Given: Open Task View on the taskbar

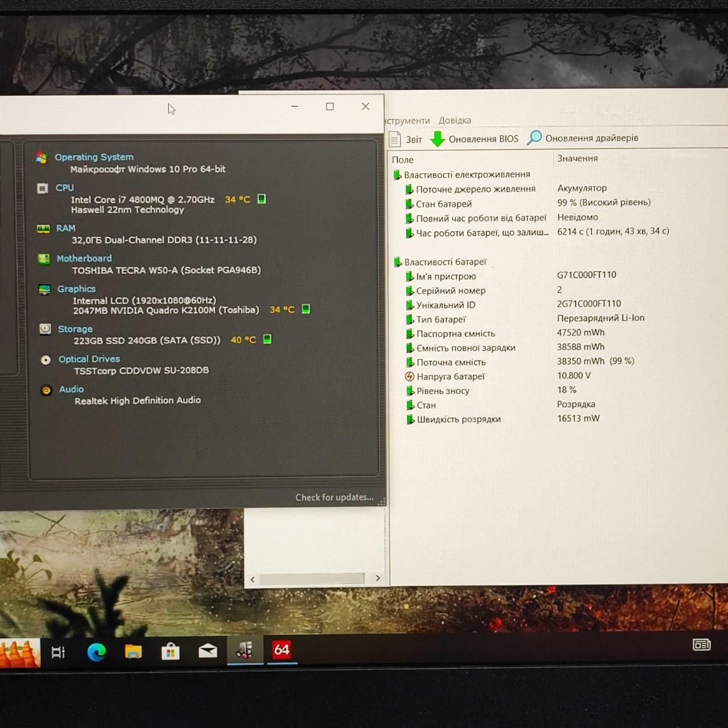Looking at the screenshot, I should point(58,652).
